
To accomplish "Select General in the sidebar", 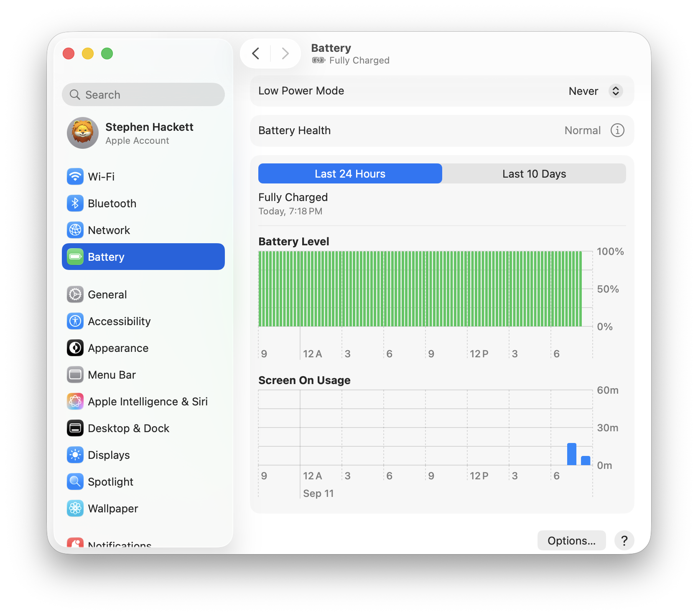I will click(x=143, y=294).
